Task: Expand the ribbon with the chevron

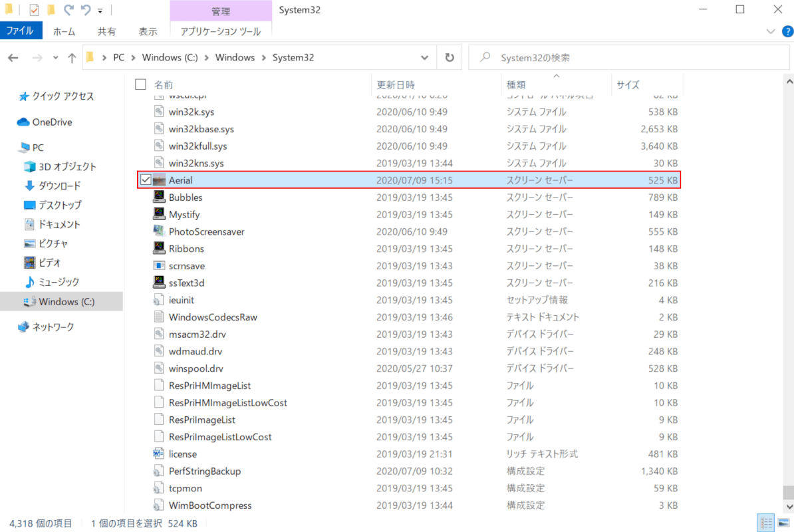Action: point(770,31)
